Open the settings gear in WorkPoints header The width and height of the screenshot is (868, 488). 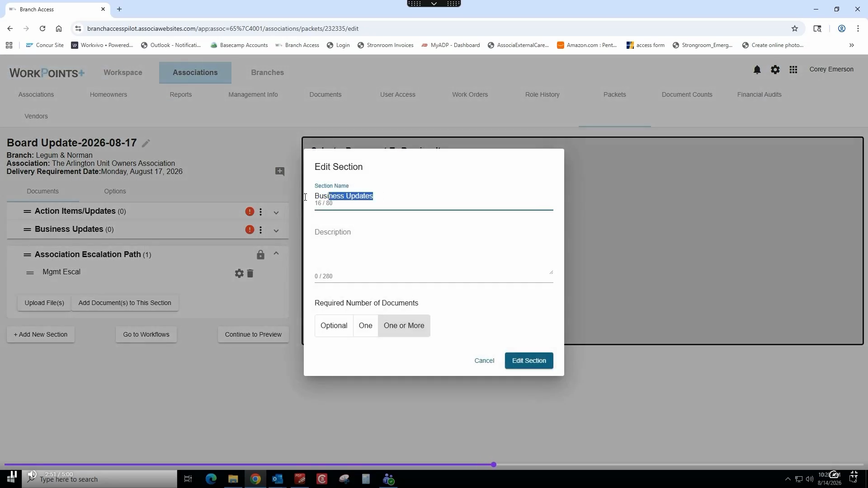tap(775, 70)
